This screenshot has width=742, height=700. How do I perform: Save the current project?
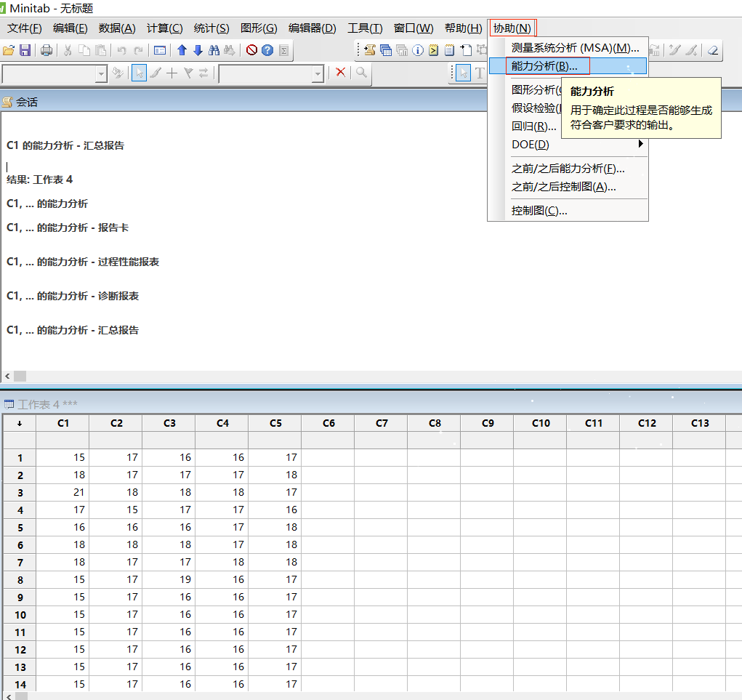click(26, 51)
